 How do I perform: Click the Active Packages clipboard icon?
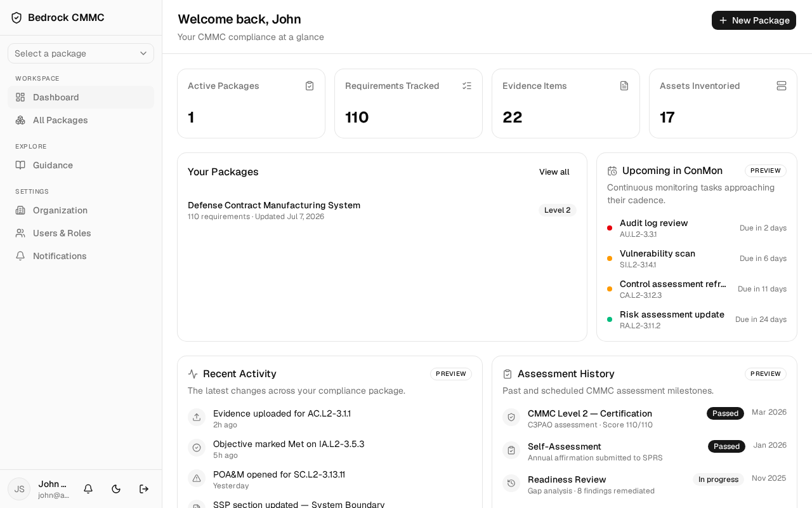click(x=310, y=86)
